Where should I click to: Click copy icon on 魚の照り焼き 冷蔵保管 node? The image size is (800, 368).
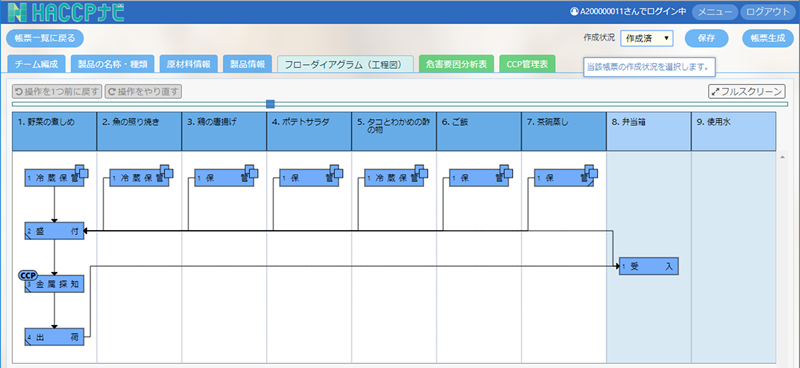[x=167, y=171]
